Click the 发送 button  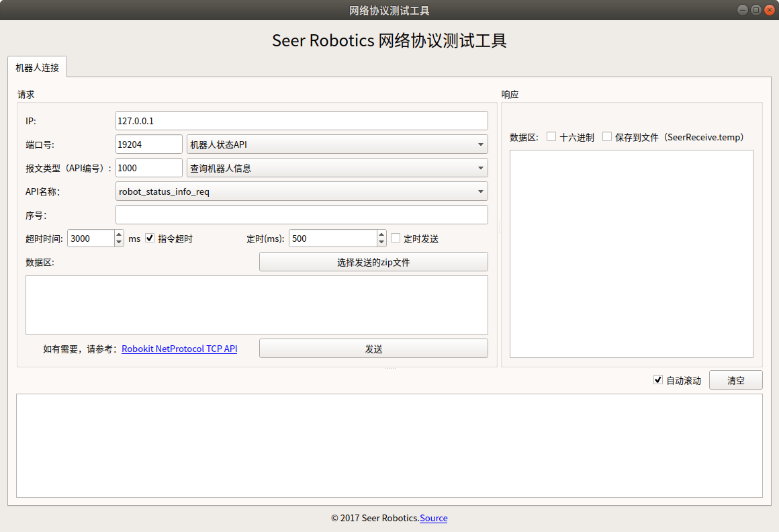[373, 349]
